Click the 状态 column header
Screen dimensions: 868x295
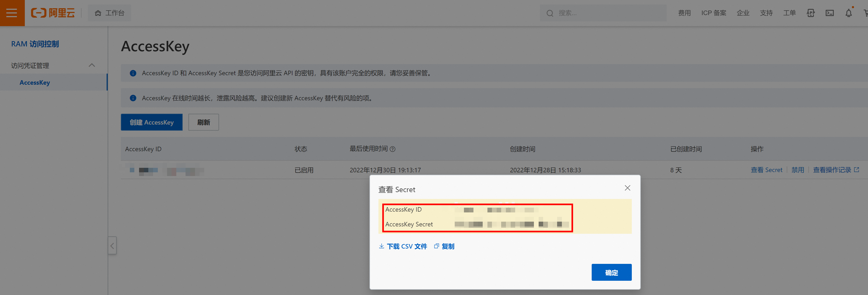pyautogui.click(x=301, y=149)
